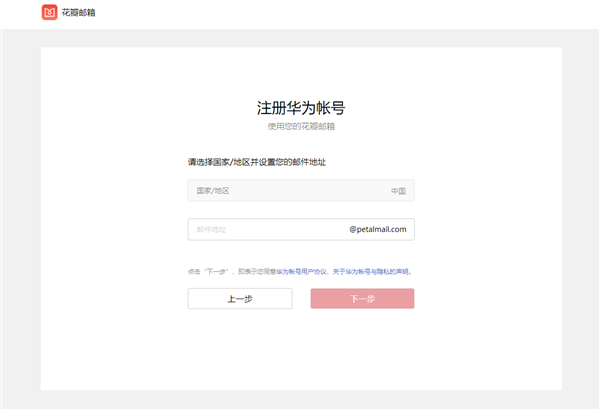Click the 即表示您同意 wording before the links
This screenshot has width=600, height=410.
point(257,271)
